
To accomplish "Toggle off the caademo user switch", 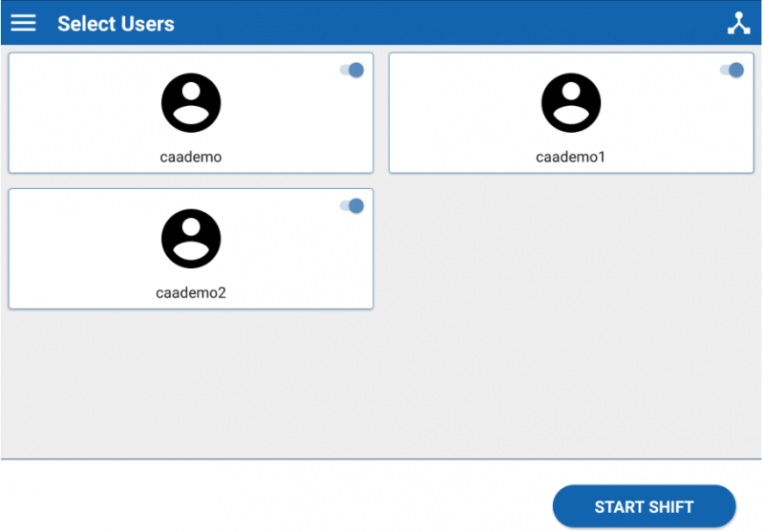I will click(x=352, y=70).
